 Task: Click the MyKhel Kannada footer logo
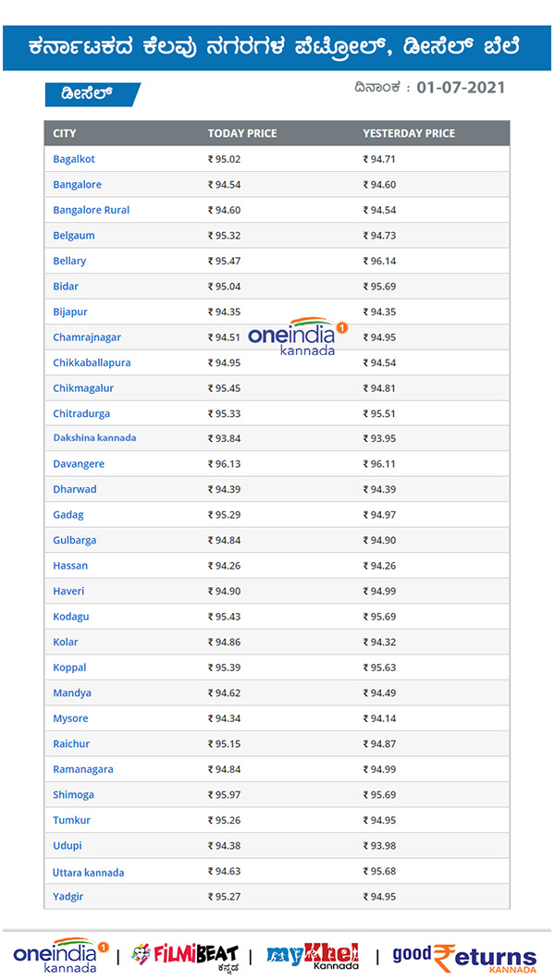[313, 955]
